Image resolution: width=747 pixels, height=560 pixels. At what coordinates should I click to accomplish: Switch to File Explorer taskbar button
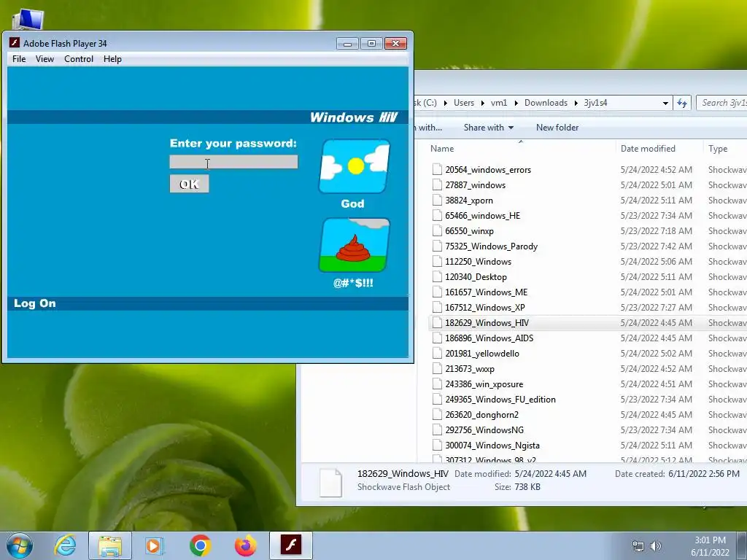110,545
